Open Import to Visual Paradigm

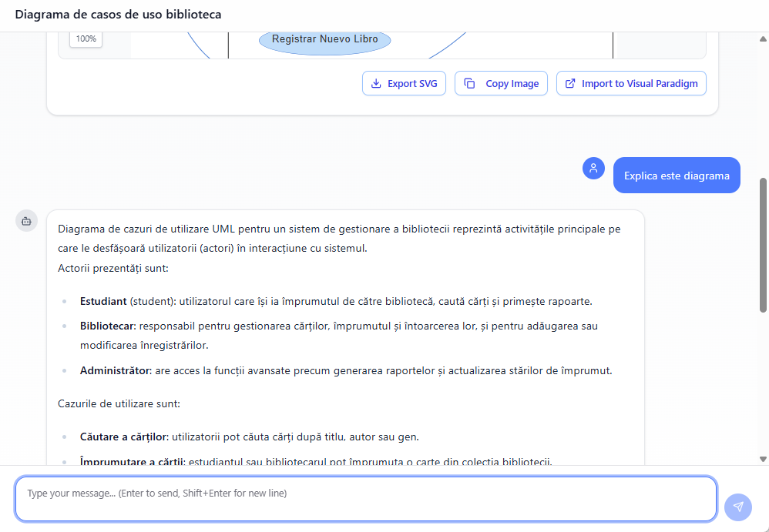631,83
